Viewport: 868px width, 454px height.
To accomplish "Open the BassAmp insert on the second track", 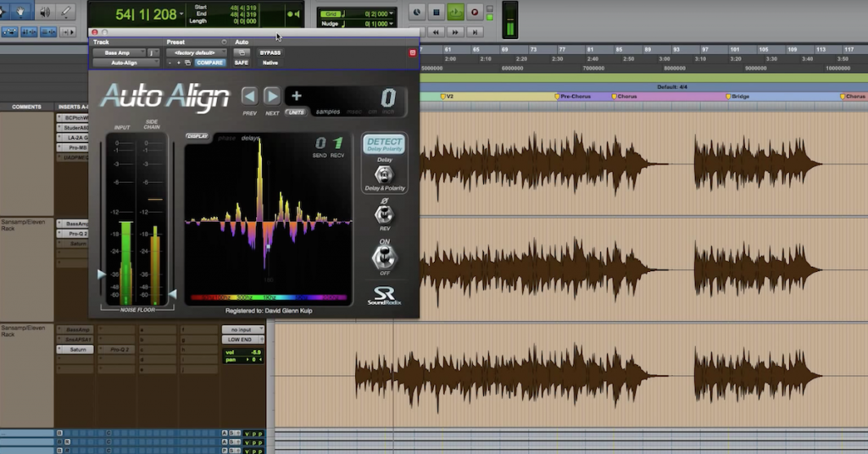I will click(x=73, y=224).
